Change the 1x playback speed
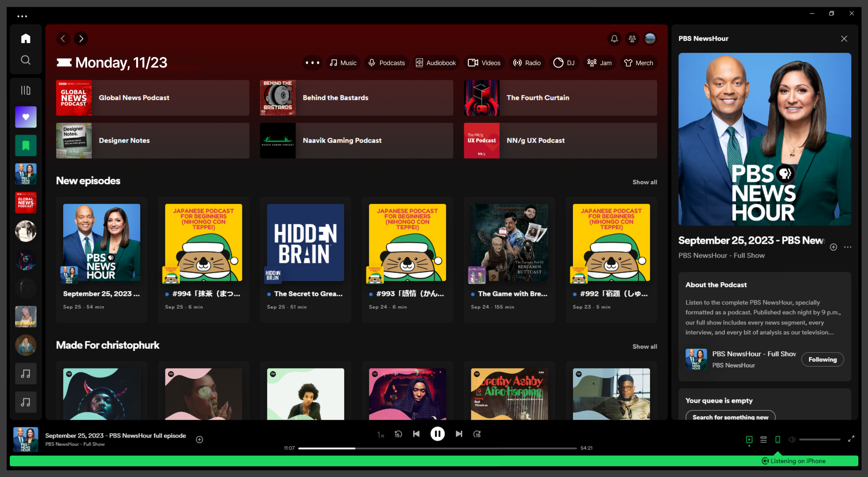 pyautogui.click(x=380, y=434)
